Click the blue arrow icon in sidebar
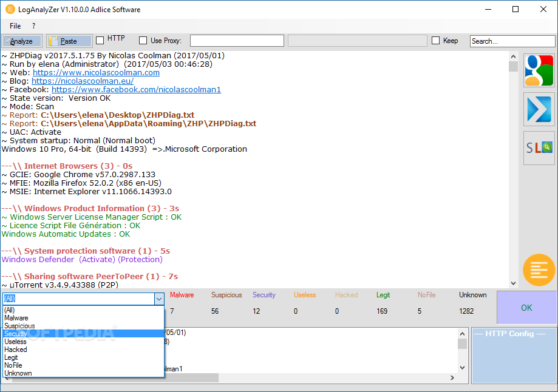558x392 pixels. click(539, 109)
